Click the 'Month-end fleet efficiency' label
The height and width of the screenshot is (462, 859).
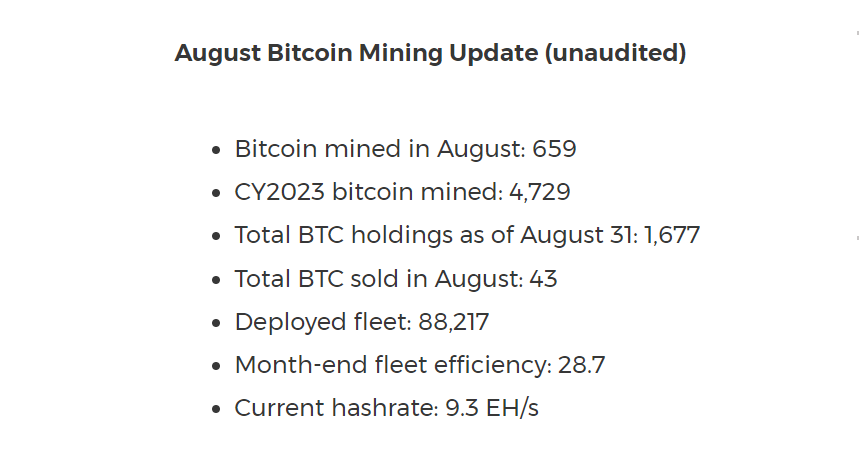point(393,365)
